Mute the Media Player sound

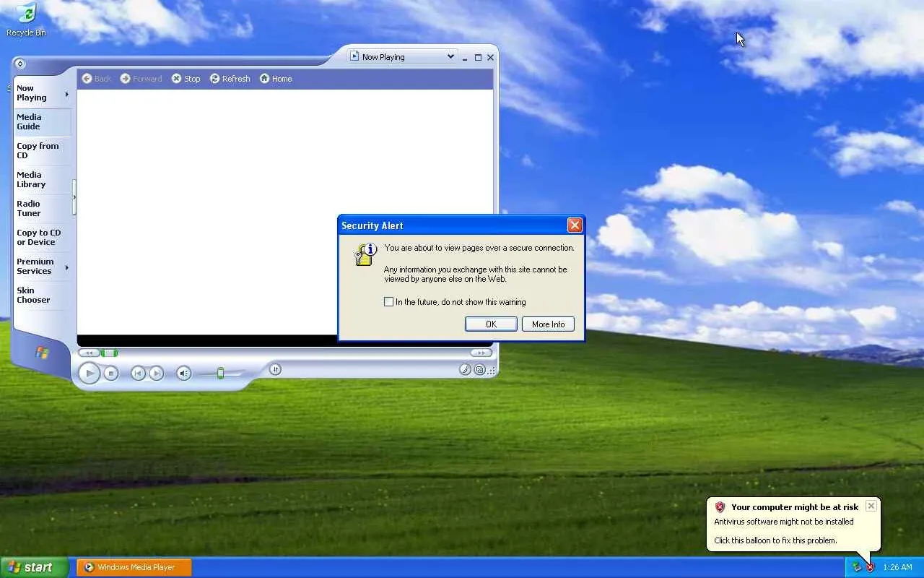click(184, 373)
